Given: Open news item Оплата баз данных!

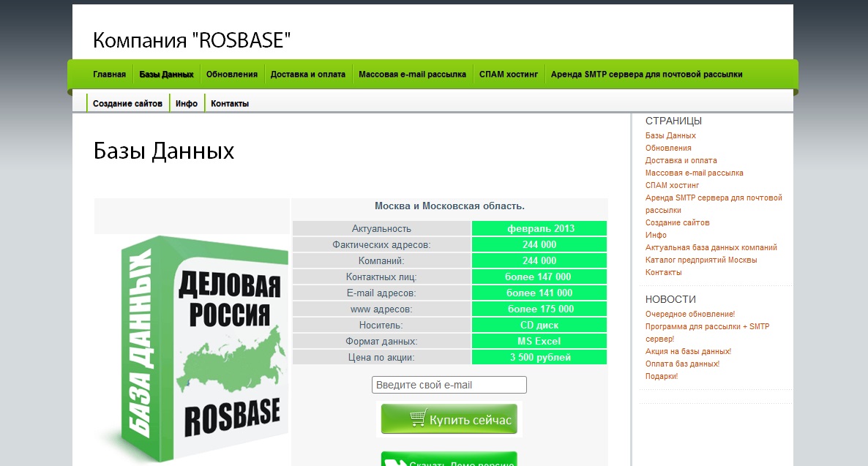Looking at the screenshot, I should click(682, 364).
